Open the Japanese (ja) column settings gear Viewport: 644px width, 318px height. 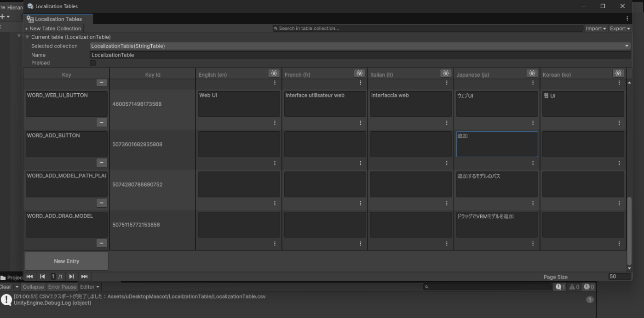tap(532, 73)
